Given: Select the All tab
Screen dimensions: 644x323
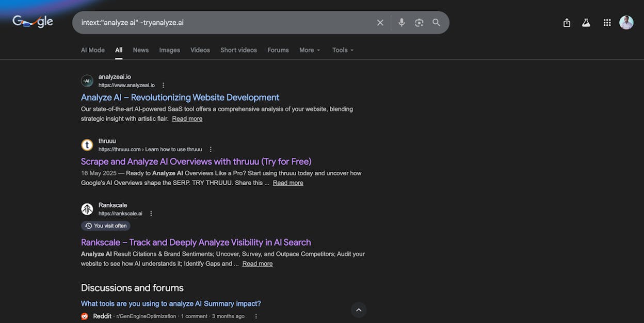Looking at the screenshot, I should coord(119,50).
